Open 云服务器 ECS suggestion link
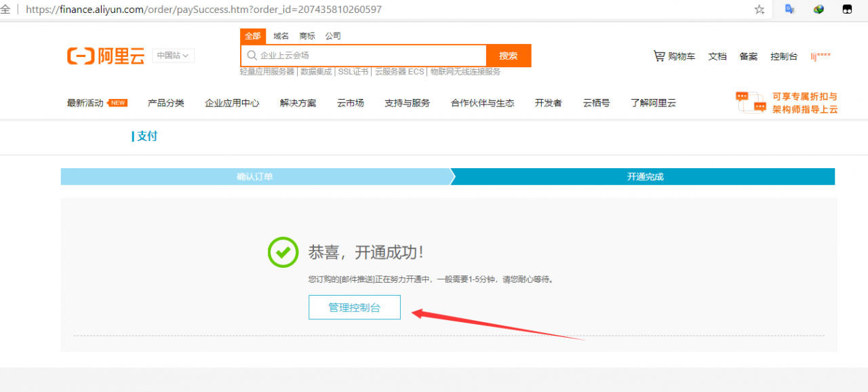The width and height of the screenshot is (868, 392). tap(399, 71)
